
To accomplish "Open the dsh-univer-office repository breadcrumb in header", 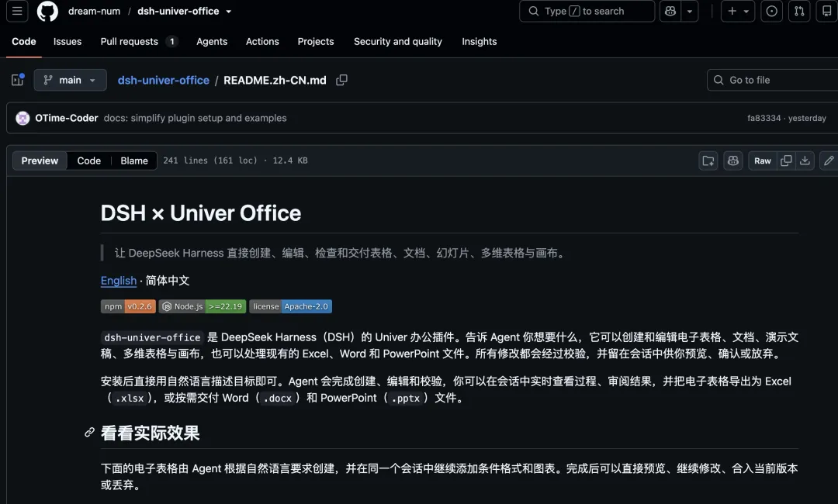I will (x=178, y=11).
